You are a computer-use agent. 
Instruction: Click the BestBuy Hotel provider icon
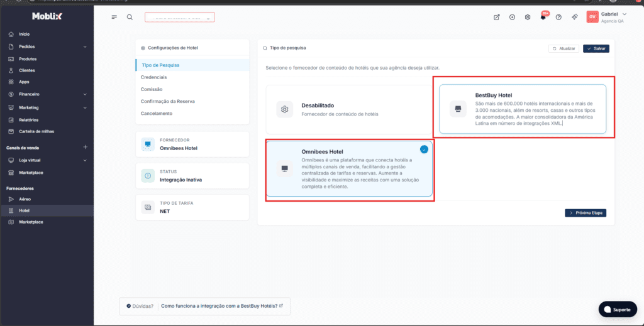coord(458,109)
